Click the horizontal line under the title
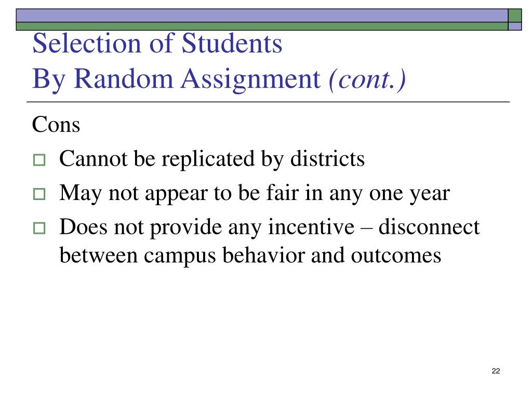Image resolution: width=532 pixels, height=399 pixels. click(x=268, y=102)
